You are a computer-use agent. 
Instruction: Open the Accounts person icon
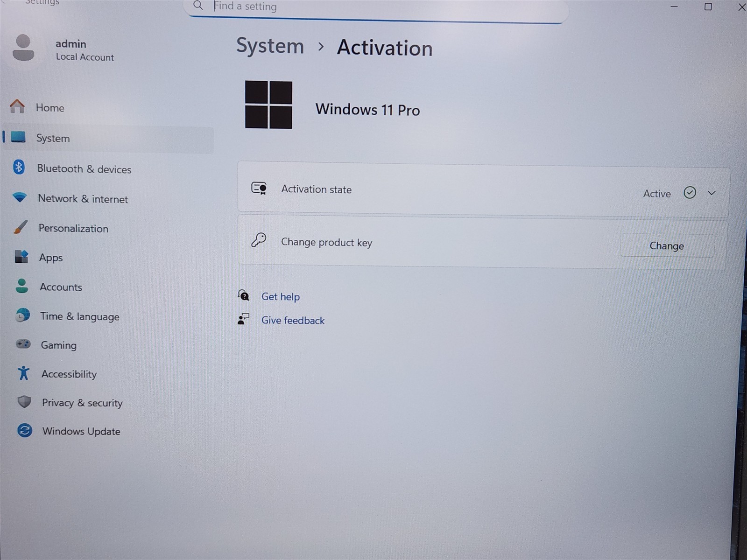[x=22, y=286]
